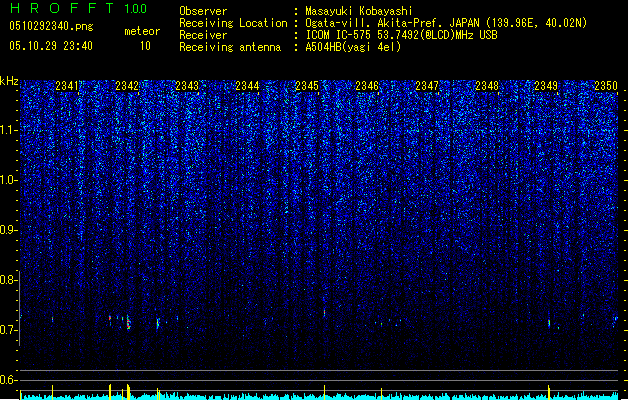Click time marker 2343
The image size is (629, 400).
pyautogui.click(x=187, y=86)
